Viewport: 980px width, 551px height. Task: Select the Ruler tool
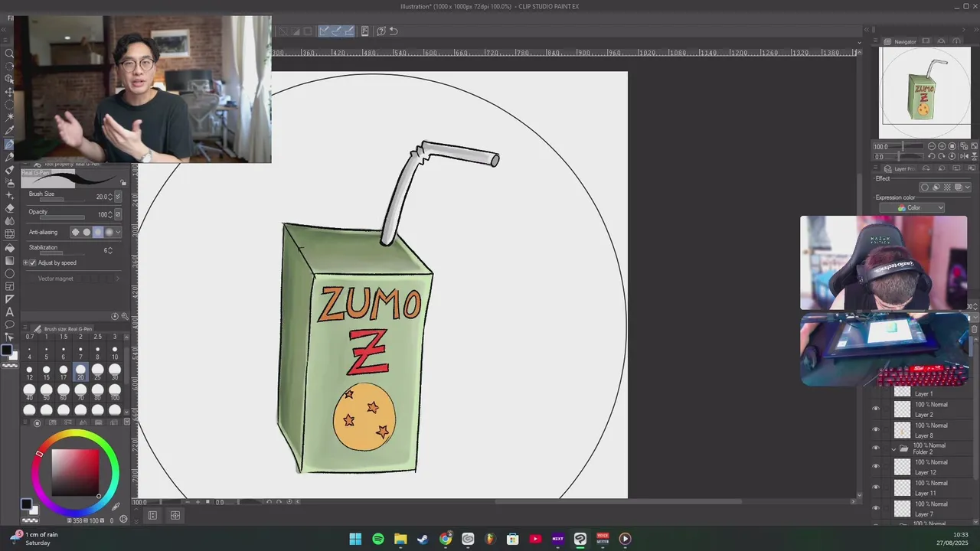pos(9,299)
